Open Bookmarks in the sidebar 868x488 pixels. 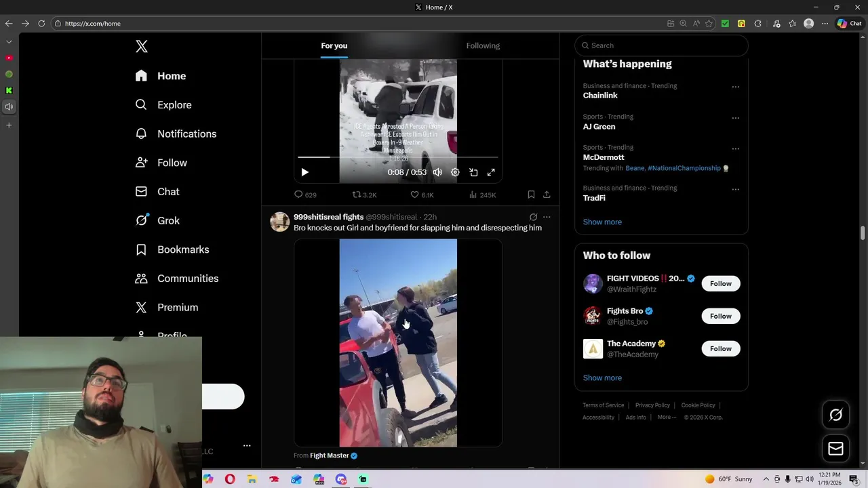point(172,249)
